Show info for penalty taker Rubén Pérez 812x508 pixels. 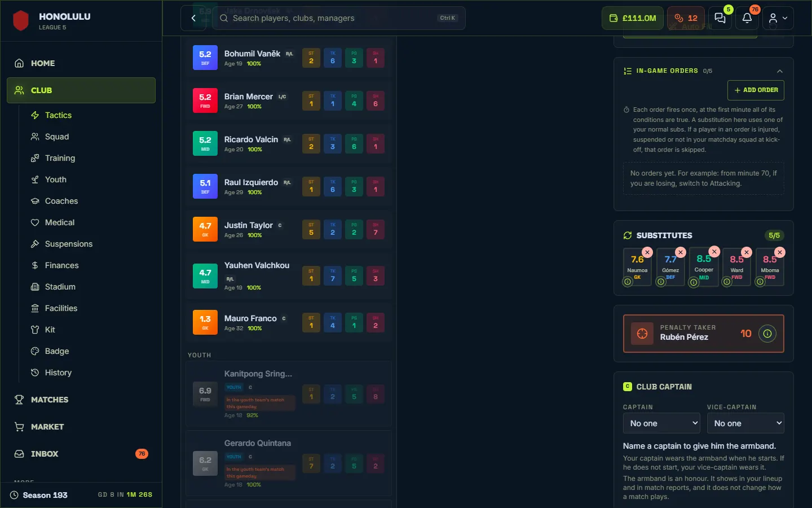767,334
